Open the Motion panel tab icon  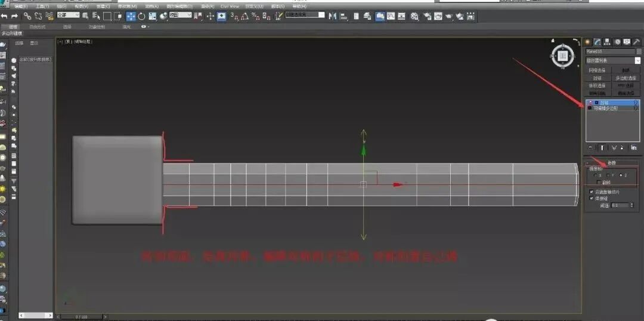click(617, 42)
